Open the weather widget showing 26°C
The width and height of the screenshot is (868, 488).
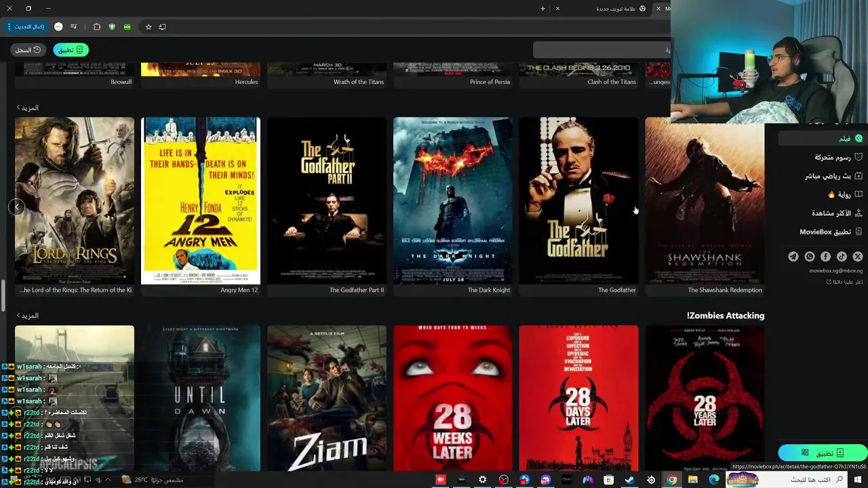pos(153,480)
